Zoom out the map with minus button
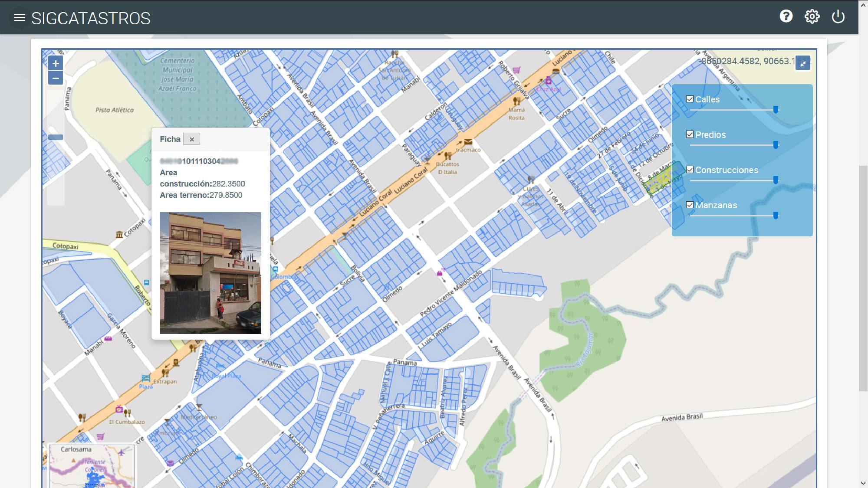Screen dimensions: 868x488 click(x=56, y=79)
